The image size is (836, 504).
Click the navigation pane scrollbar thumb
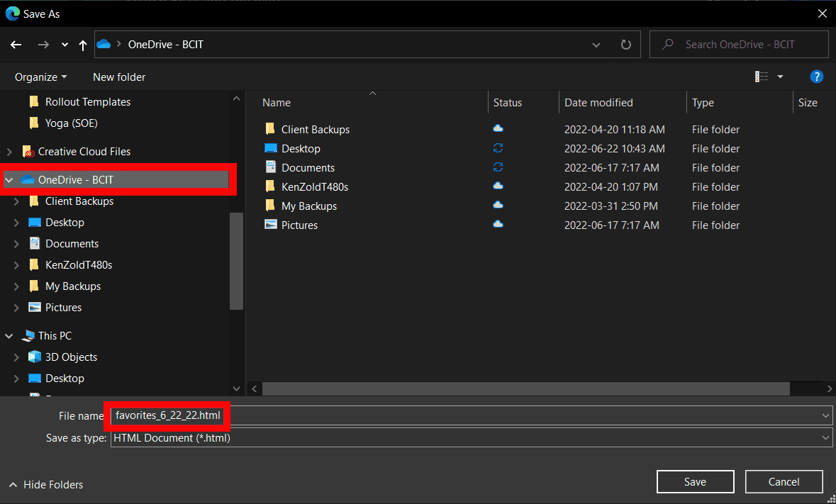tap(236, 261)
